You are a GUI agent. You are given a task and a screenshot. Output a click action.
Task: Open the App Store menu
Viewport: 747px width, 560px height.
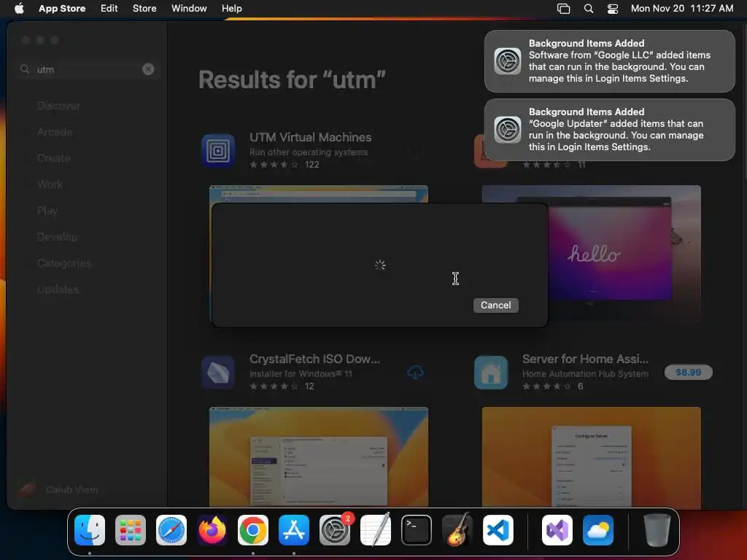(62, 8)
